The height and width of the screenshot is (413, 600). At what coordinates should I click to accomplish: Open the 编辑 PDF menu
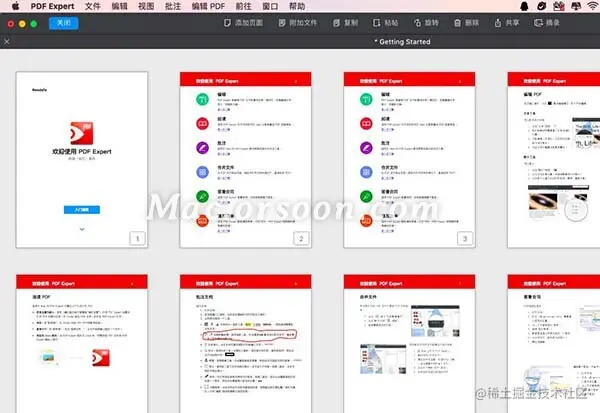[x=208, y=6]
